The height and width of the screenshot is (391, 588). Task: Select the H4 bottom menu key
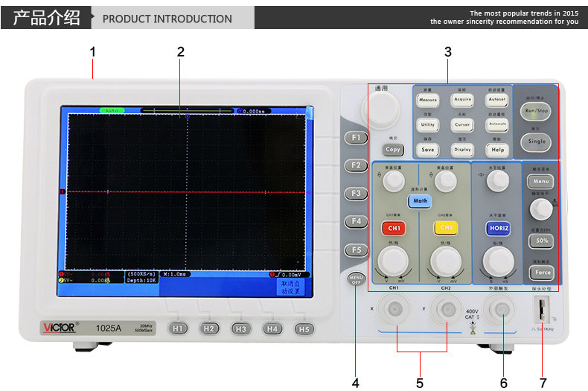(272, 329)
